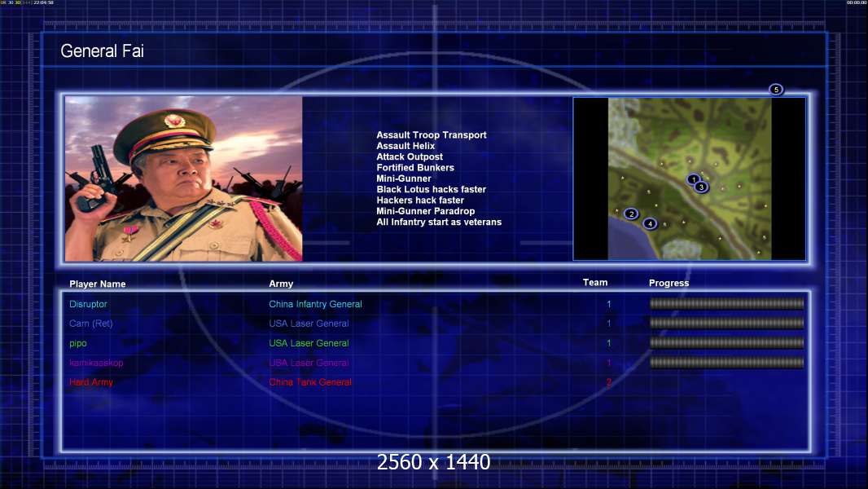Click the "Attack Outpost" ability line
The image size is (868, 489).
click(410, 156)
